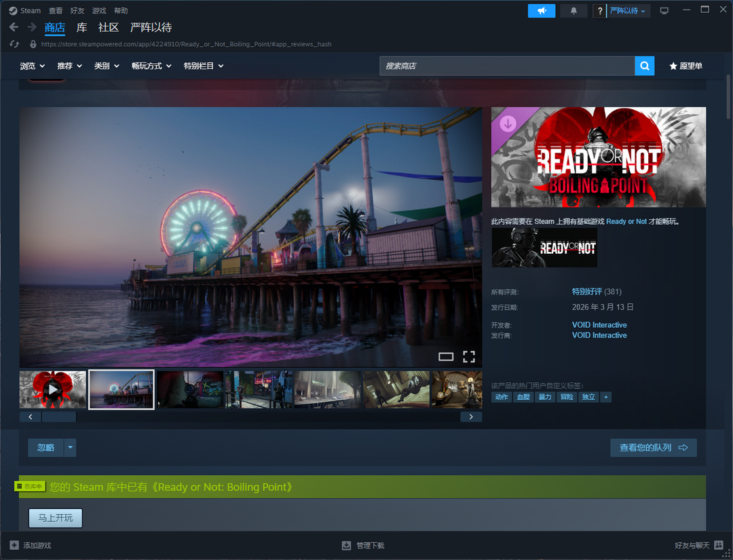Click the thumbnail strip horizontal scrollbar handle
Image resolution: width=733 pixels, height=560 pixels.
[x=58, y=417]
